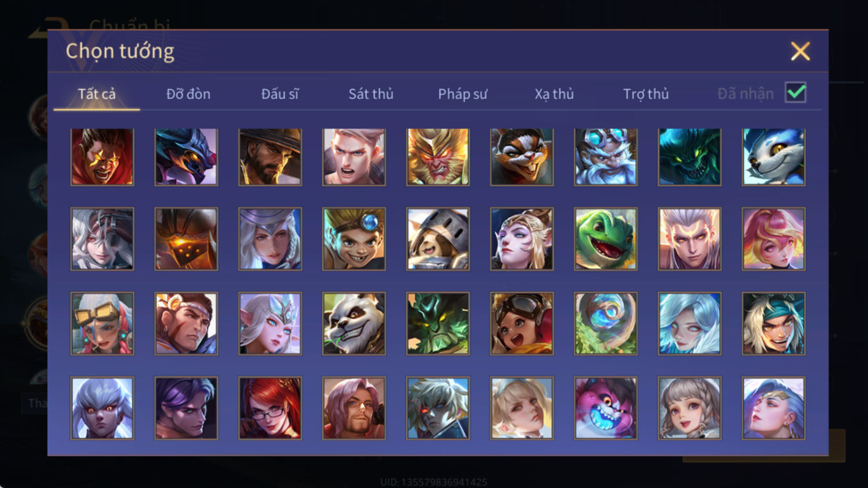Choose the pilot girl with goggles hero

(521, 324)
